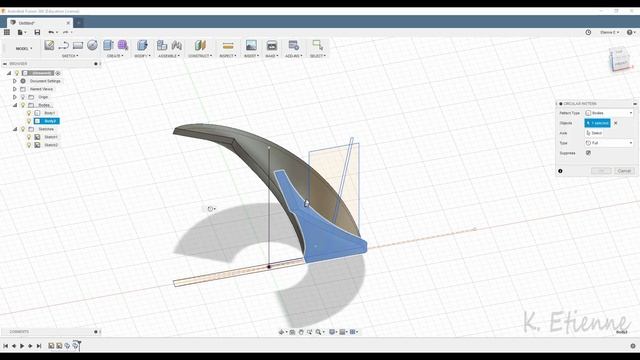The height and width of the screenshot is (360, 640).
Task: Toggle Sketch2 visibility light bulb
Action: coord(29,145)
